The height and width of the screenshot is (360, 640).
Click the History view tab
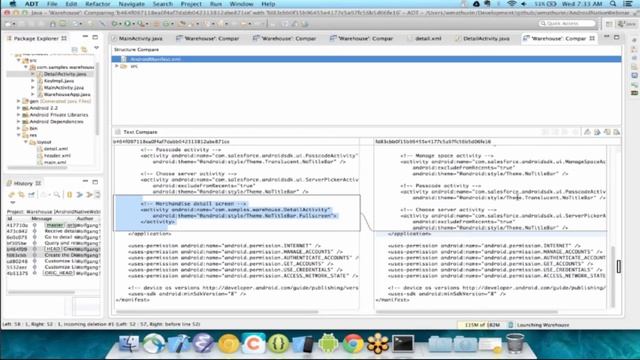[x=23, y=183]
